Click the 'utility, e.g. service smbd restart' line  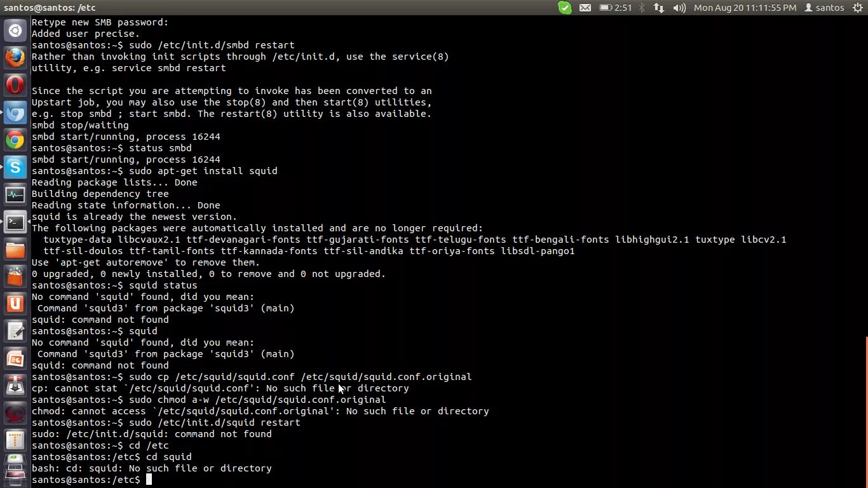(129, 68)
